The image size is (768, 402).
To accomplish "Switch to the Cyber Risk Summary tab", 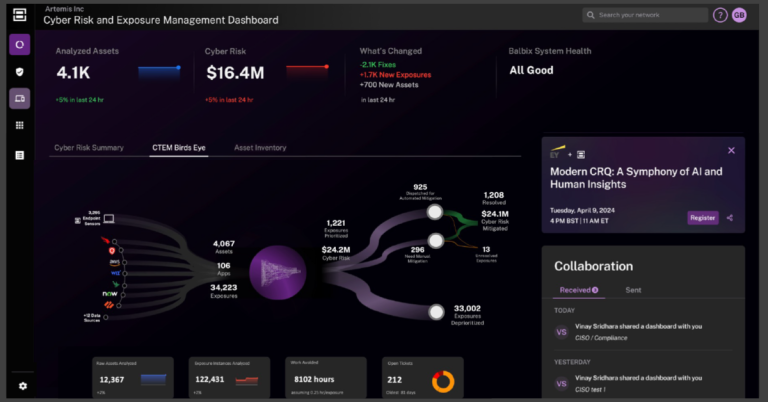I will tap(89, 148).
